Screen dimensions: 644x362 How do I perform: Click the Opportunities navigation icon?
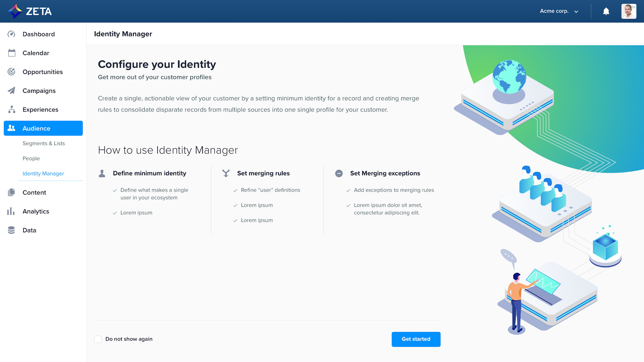[x=12, y=72]
